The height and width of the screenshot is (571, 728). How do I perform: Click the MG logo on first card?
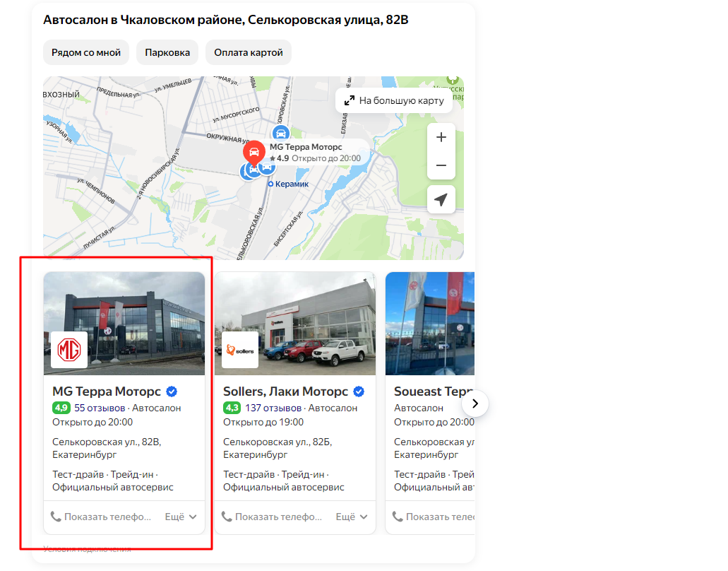pos(69,350)
